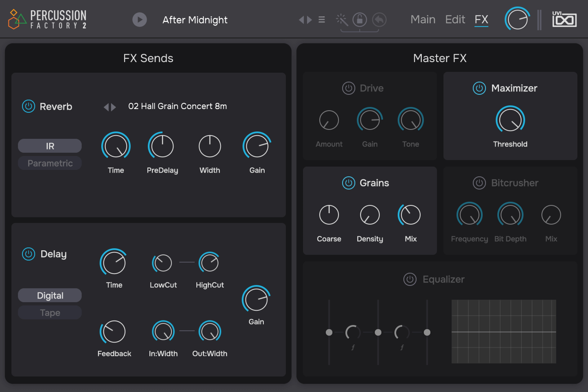Switch to the Main tab

coord(423,20)
